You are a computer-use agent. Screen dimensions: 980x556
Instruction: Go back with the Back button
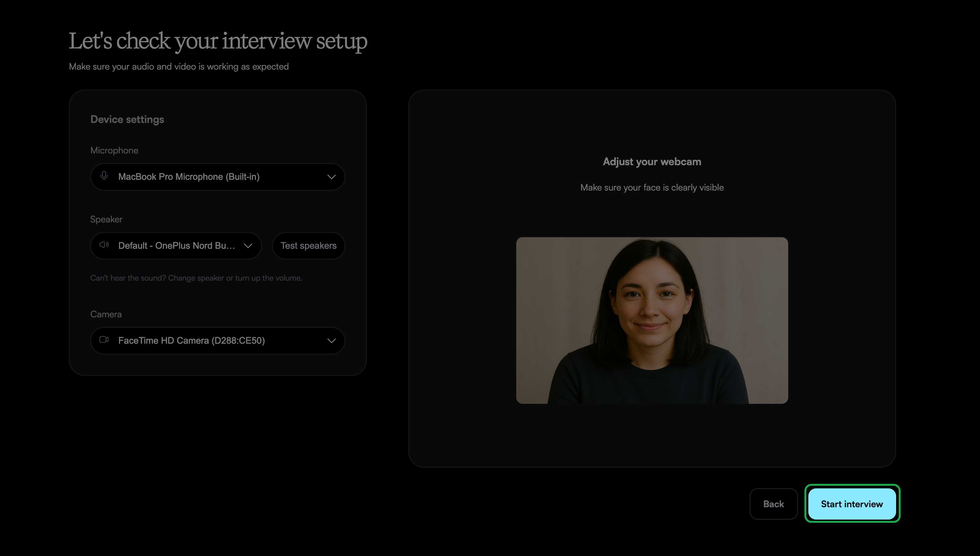(774, 504)
